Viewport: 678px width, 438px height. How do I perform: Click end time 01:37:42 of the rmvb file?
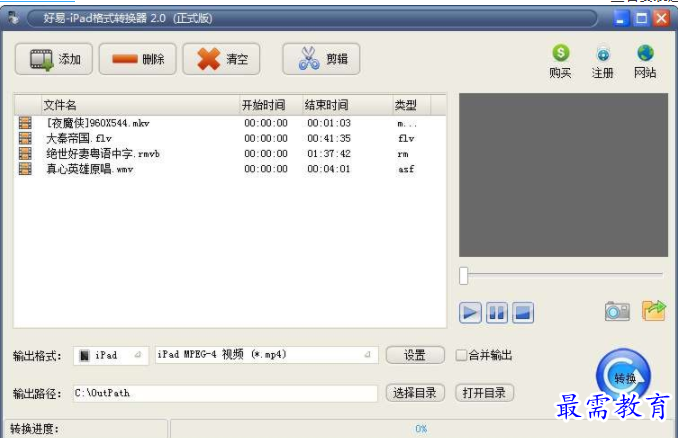coord(329,153)
